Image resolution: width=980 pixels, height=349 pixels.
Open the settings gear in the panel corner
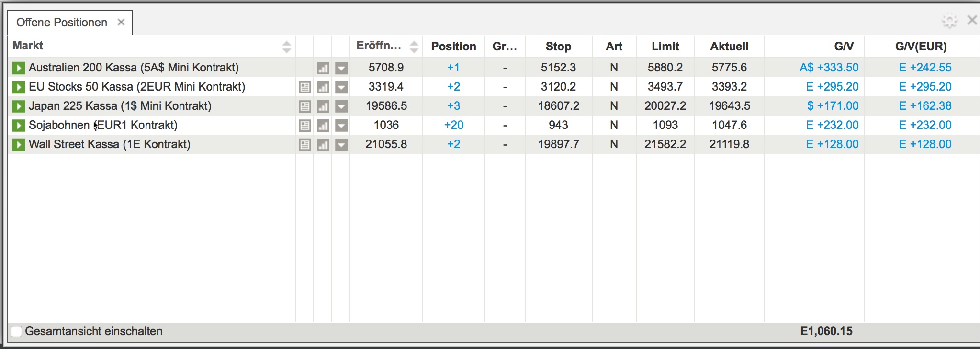(x=949, y=21)
